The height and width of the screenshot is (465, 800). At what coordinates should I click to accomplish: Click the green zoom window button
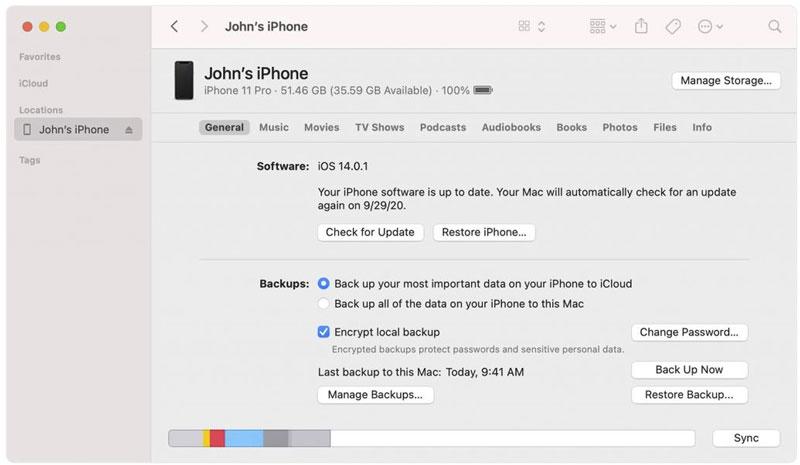coord(61,27)
